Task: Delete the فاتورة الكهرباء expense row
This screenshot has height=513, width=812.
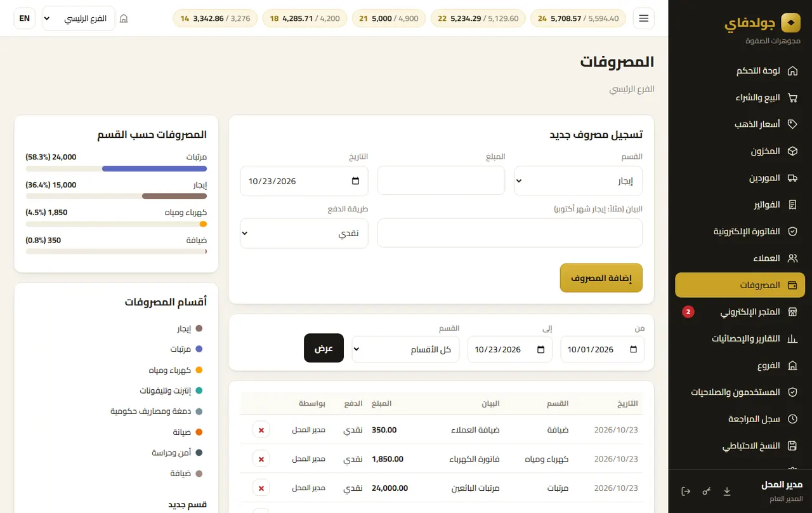Action: (x=261, y=459)
